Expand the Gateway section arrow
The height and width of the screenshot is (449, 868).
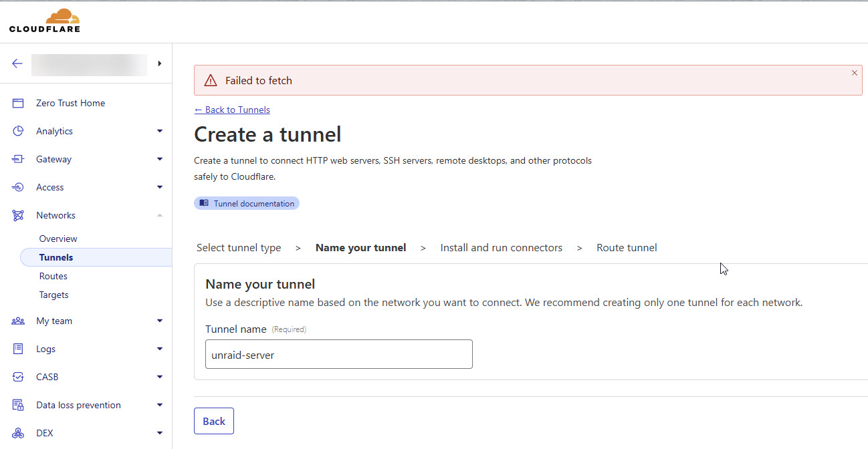pyautogui.click(x=159, y=159)
